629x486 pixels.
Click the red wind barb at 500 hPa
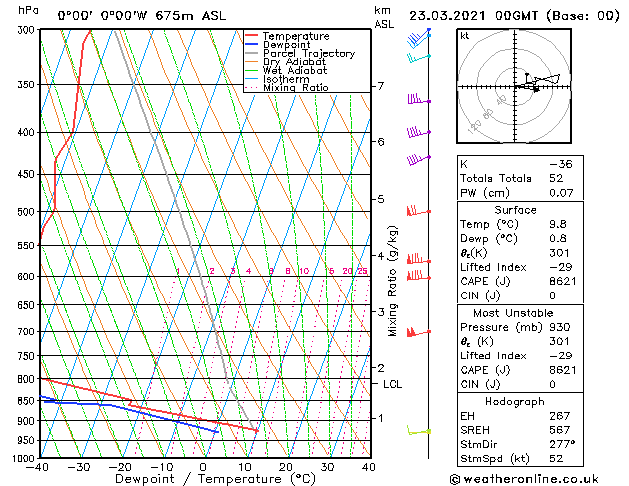[419, 211]
